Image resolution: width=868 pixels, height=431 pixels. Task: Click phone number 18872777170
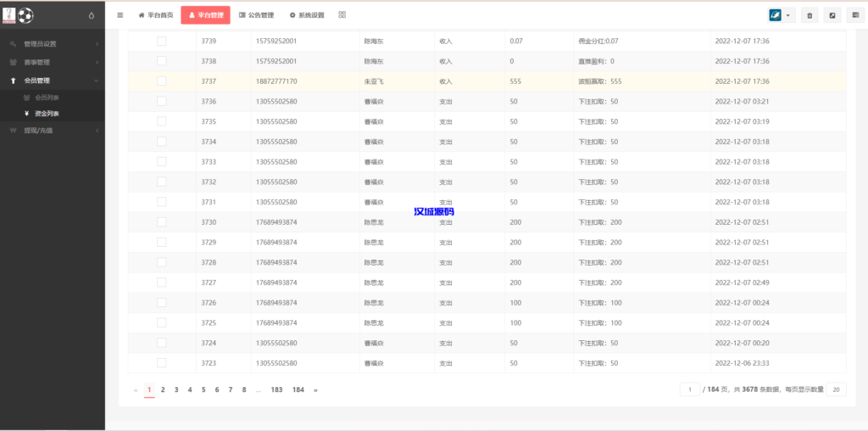[x=276, y=81]
